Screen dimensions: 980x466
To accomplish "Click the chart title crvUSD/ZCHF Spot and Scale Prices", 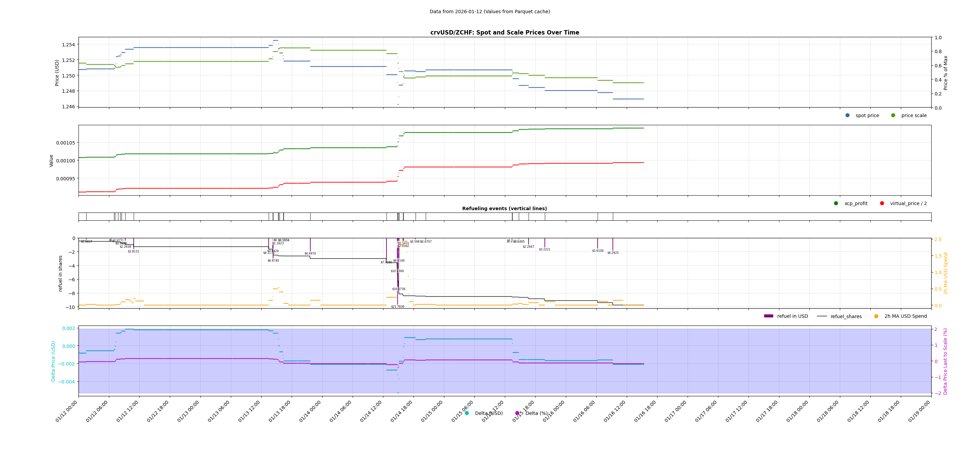I will (x=505, y=33).
